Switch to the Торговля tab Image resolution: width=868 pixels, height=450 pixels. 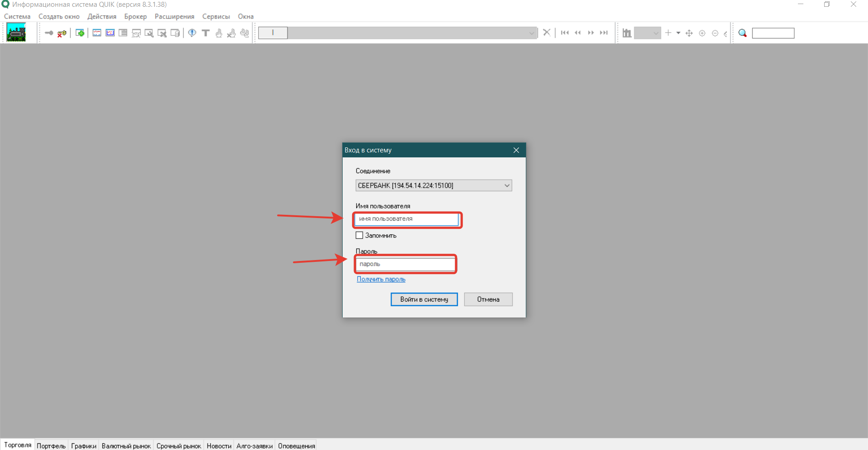[x=18, y=445]
